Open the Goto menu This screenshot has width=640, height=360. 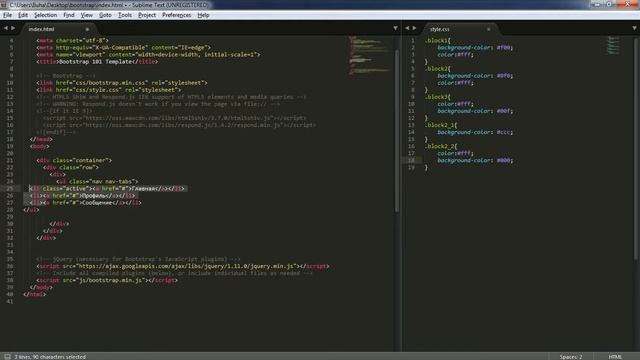click(x=105, y=15)
